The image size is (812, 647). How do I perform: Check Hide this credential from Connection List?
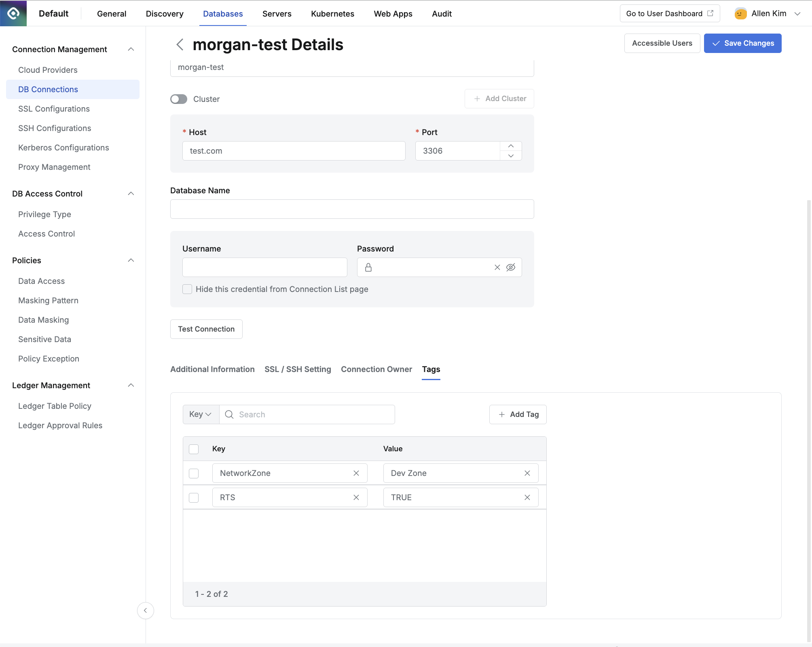[x=187, y=289]
